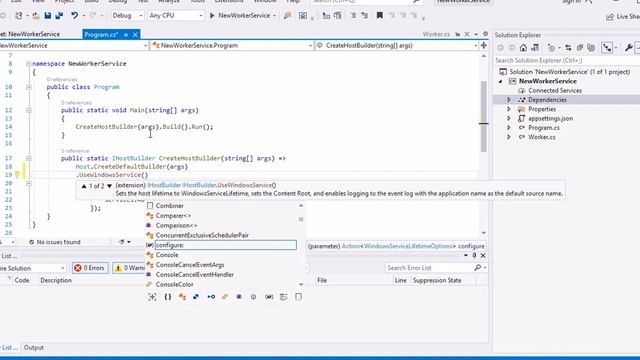The height and width of the screenshot is (360, 640).
Task: Toggle the keywords filter in IntelliSense popup
Action: pos(284,297)
